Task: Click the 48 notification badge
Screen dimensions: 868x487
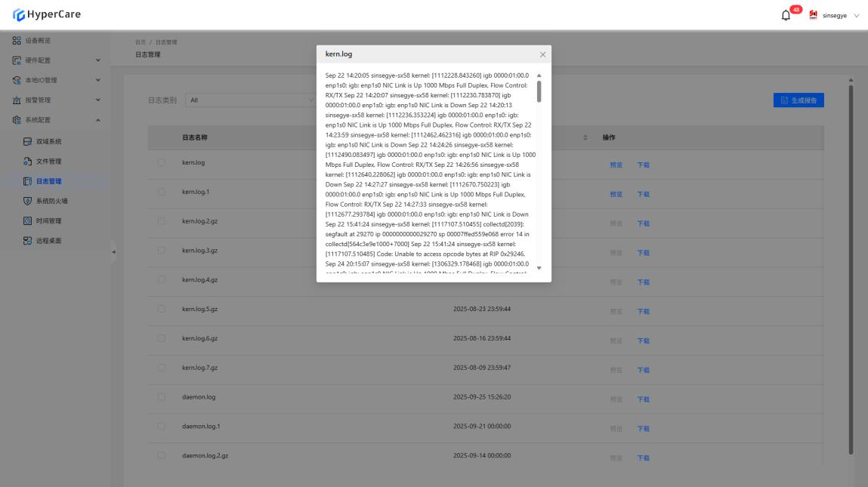Action: pyautogui.click(x=796, y=9)
